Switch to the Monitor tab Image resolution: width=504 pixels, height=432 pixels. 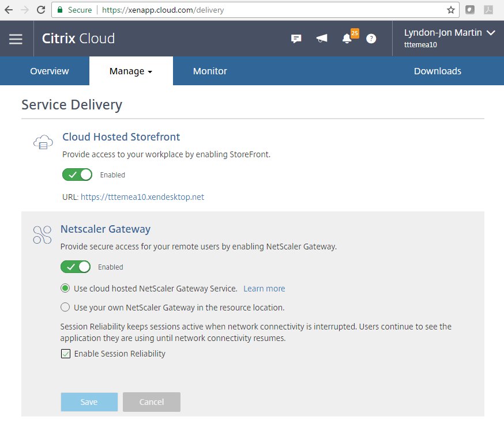(210, 71)
